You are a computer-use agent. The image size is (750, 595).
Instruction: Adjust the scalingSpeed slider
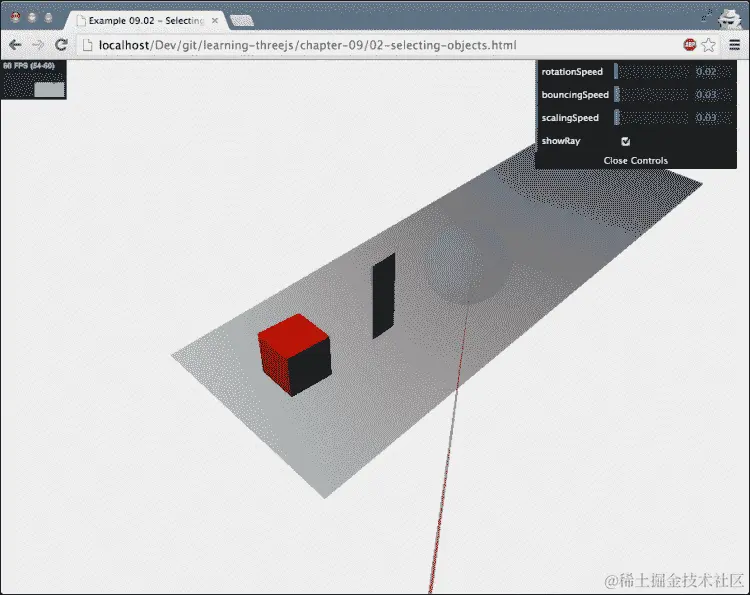(x=651, y=118)
